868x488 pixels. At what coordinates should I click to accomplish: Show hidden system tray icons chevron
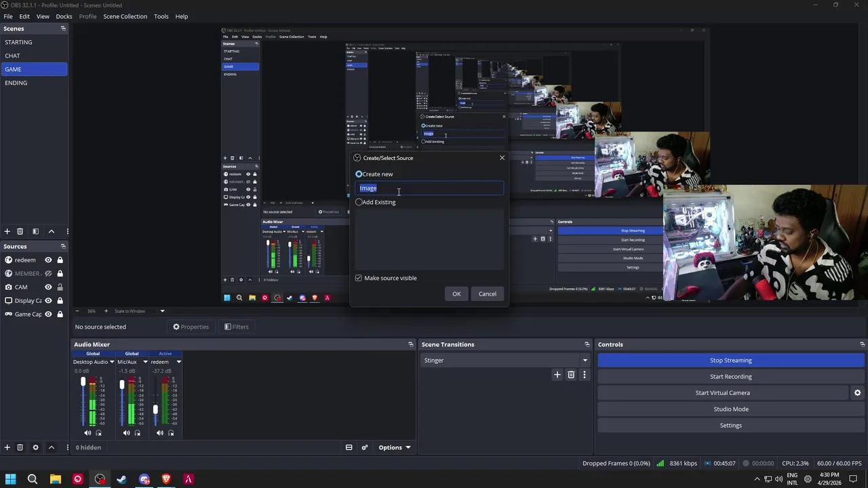click(x=757, y=479)
